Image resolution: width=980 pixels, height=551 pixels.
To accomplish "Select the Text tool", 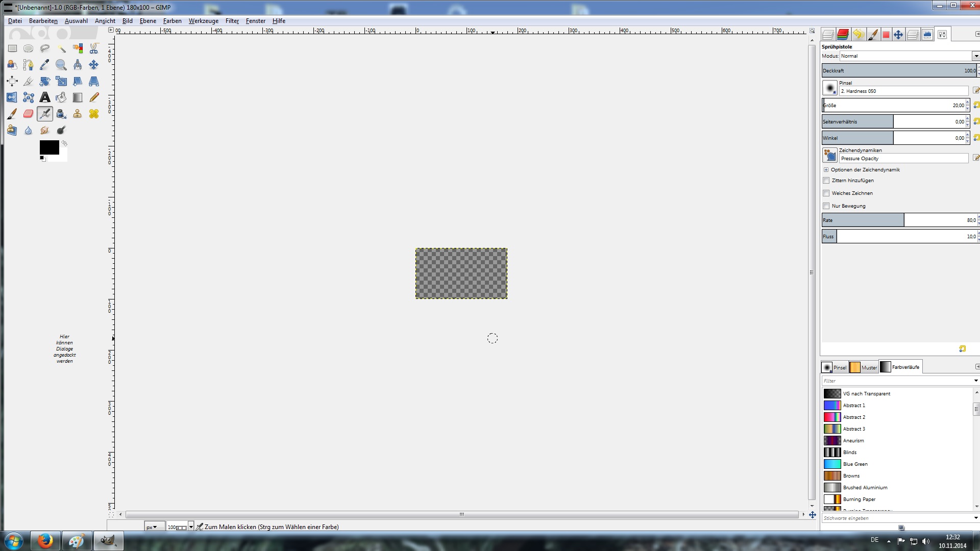I will click(45, 97).
